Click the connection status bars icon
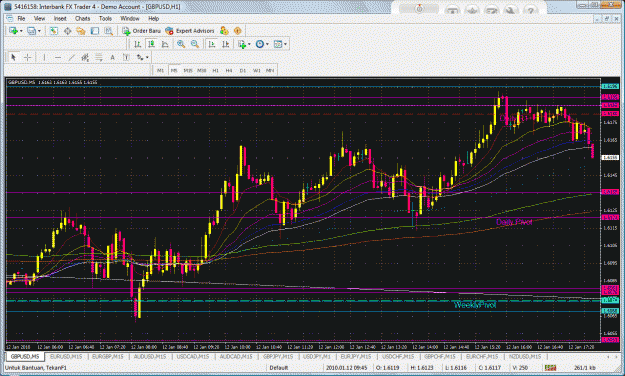Viewport: 625px width, 376px height. click(550, 368)
